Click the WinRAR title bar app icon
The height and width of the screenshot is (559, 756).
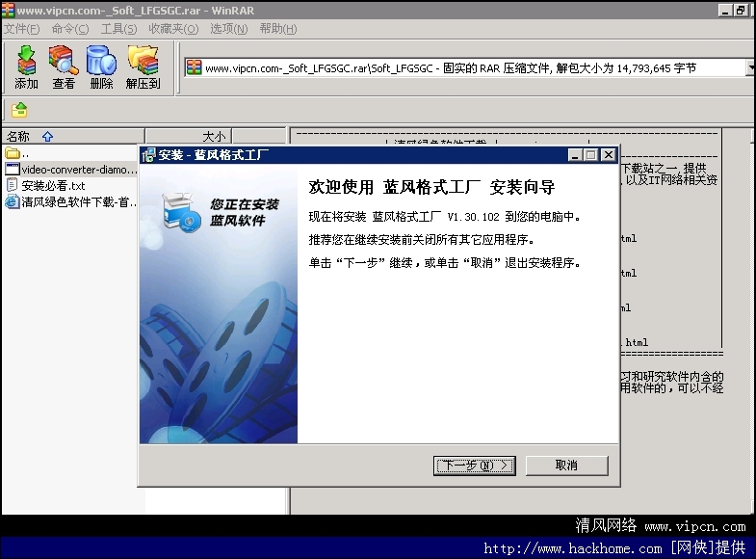[x=8, y=10]
